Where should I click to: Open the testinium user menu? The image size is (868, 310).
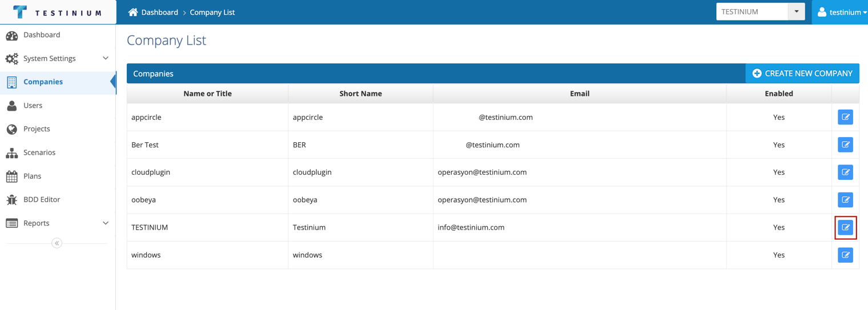(x=840, y=12)
